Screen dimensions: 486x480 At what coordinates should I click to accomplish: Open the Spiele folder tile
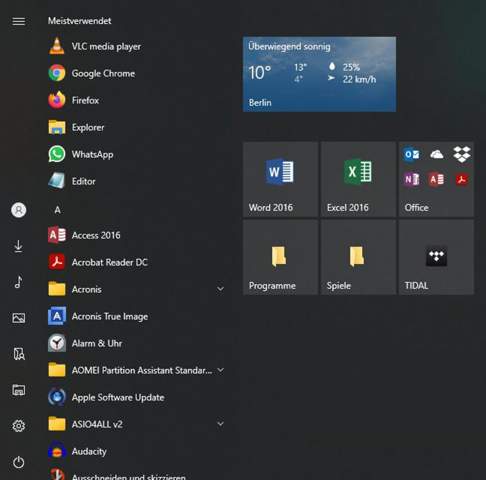pyautogui.click(x=358, y=257)
